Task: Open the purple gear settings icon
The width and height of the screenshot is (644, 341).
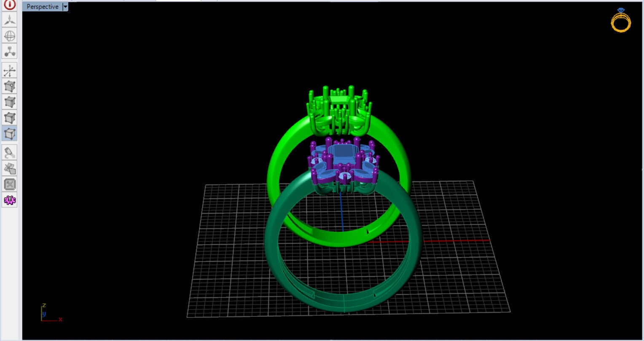Action: (x=10, y=200)
